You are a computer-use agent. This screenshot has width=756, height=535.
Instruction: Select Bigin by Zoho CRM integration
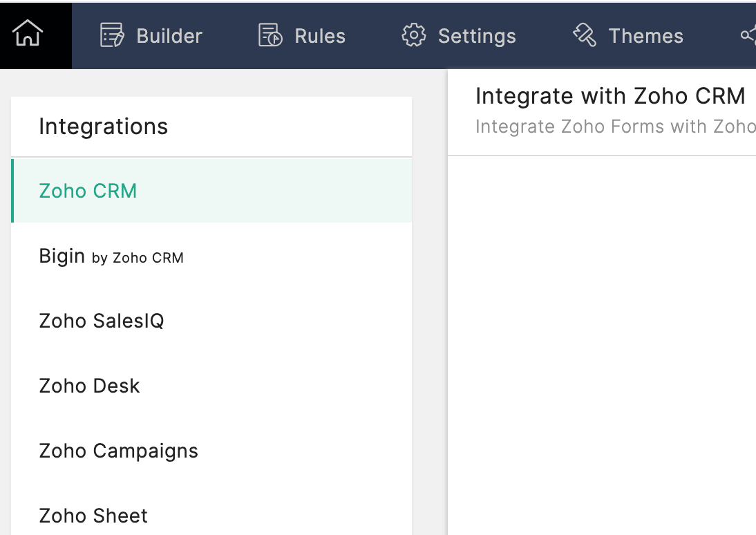coord(211,256)
